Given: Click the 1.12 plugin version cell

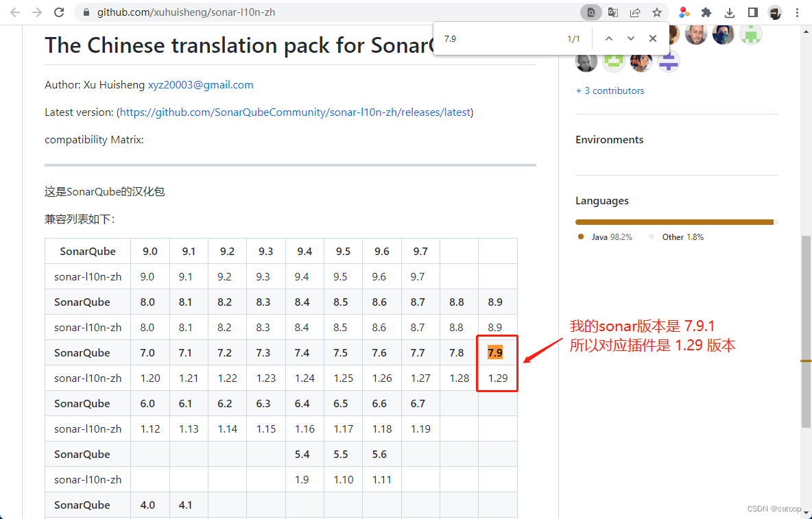Looking at the screenshot, I should point(150,429).
